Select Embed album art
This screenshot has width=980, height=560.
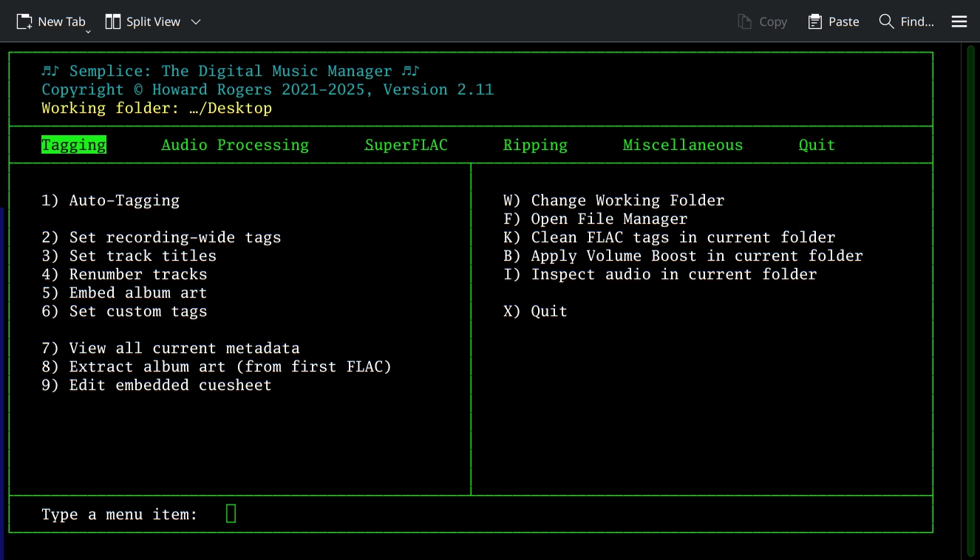pyautogui.click(x=123, y=292)
